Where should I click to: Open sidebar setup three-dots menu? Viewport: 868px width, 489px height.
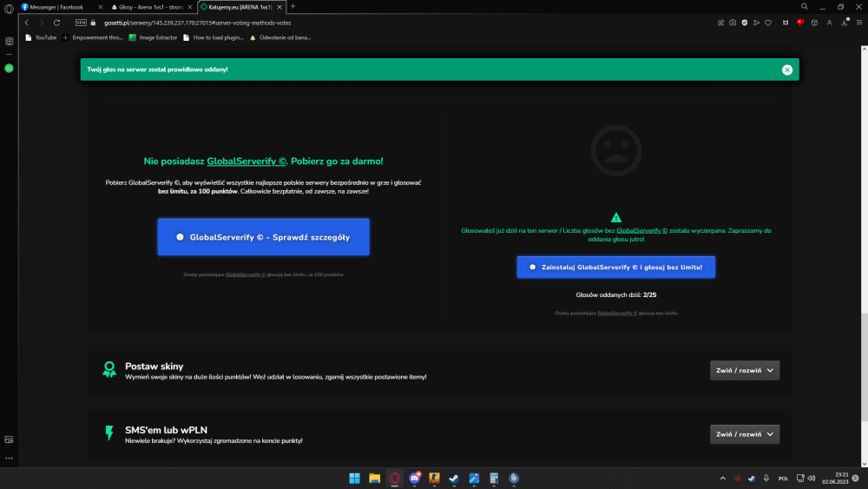9,458
